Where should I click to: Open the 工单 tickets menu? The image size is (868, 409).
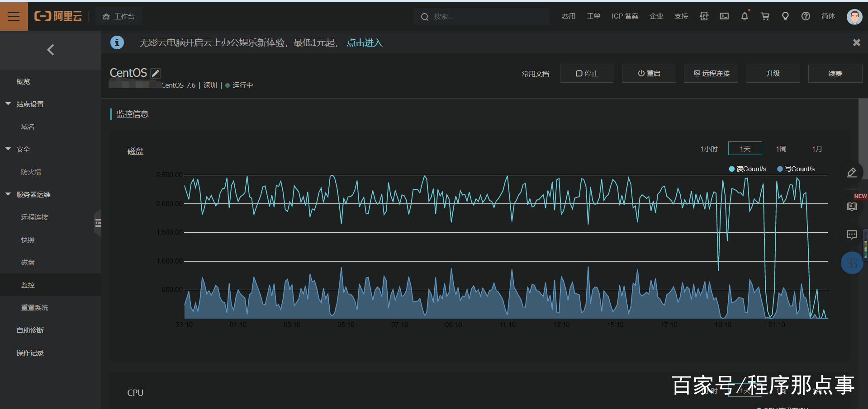(x=593, y=16)
